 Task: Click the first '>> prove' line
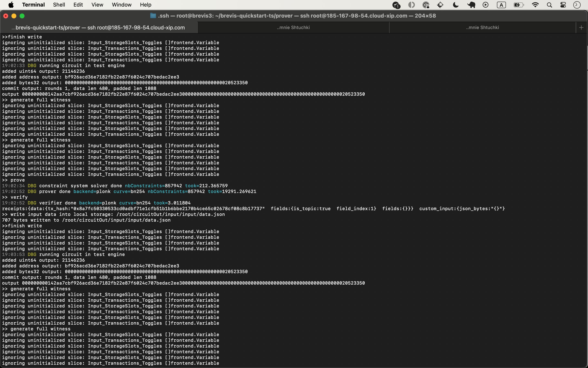tap(13, 180)
